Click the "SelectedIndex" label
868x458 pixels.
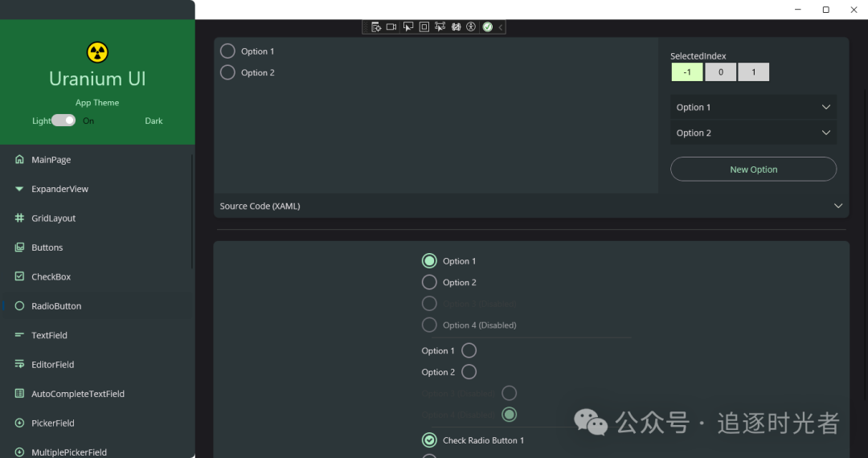698,56
